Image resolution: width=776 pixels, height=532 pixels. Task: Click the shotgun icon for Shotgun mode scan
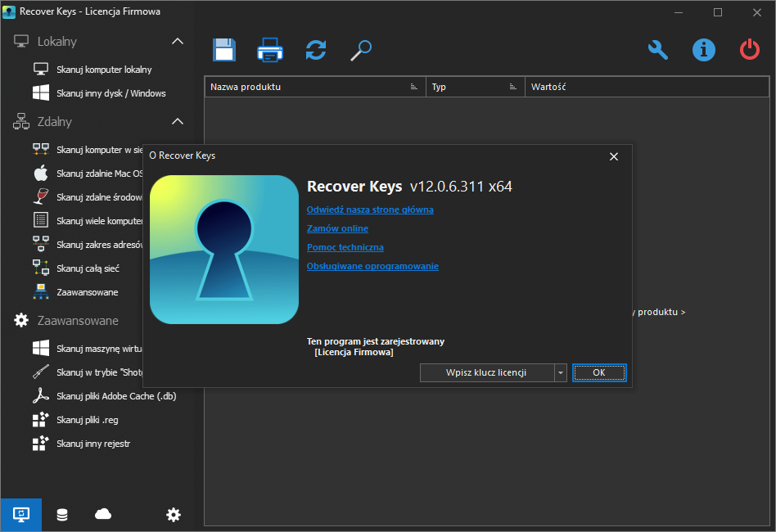pos(41,372)
